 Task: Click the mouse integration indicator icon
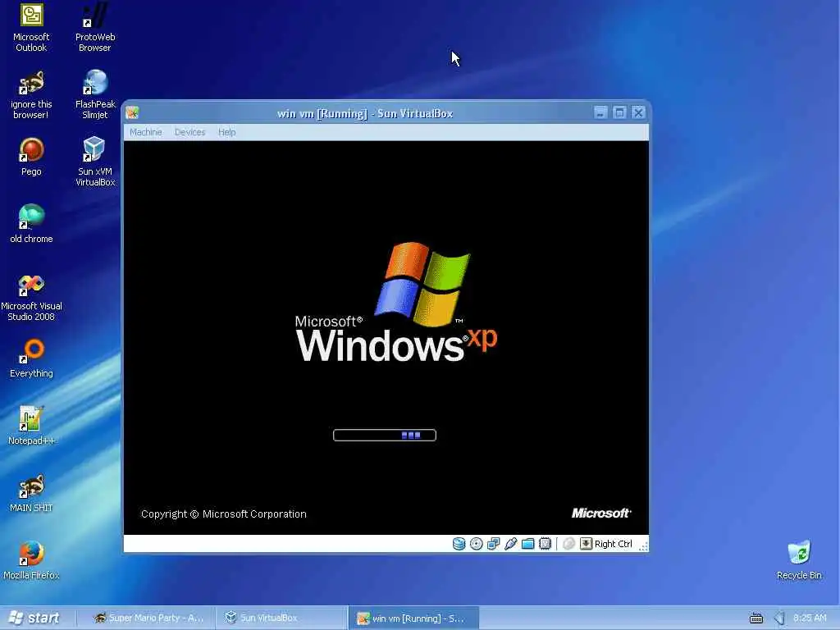(569, 544)
